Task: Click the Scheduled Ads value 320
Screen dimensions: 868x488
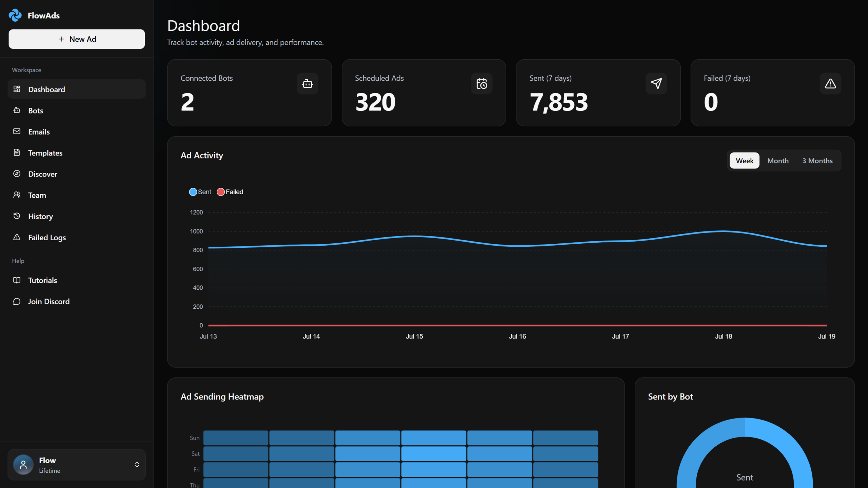Action: pyautogui.click(x=375, y=102)
